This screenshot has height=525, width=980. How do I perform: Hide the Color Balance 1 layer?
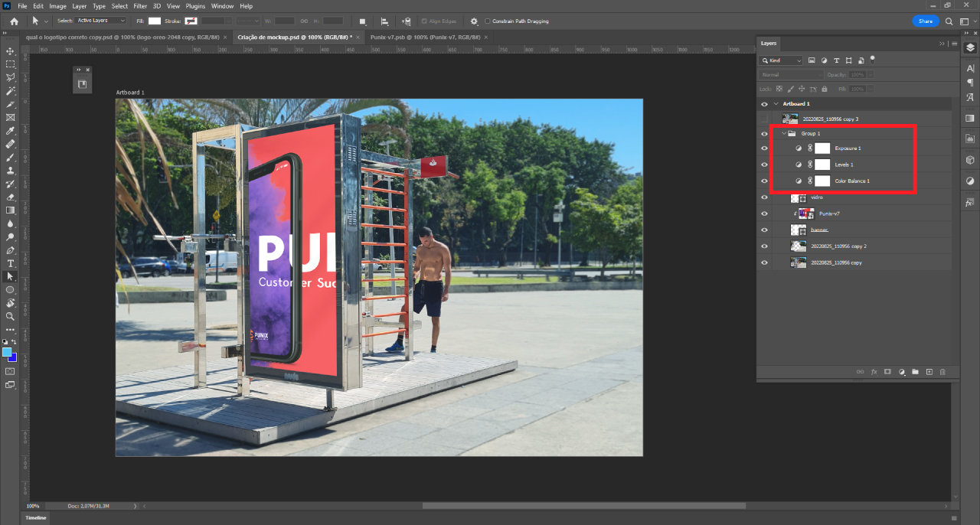(764, 181)
